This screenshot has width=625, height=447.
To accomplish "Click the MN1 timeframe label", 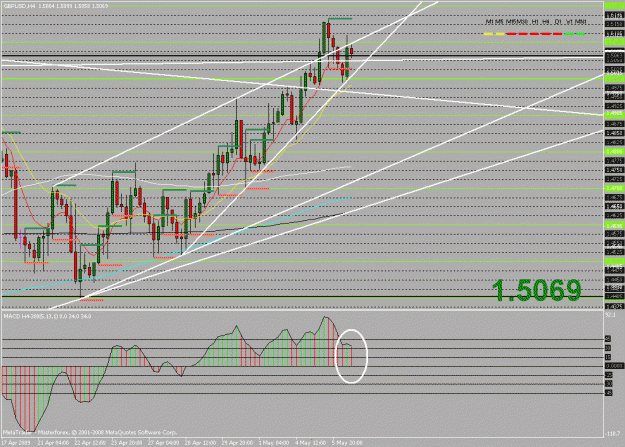I will pyautogui.click(x=581, y=22).
